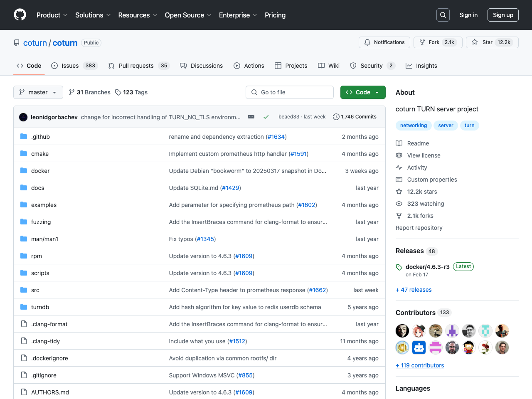Switch to the Insights tab
Screen dimensions: 532x399
point(421,66)
